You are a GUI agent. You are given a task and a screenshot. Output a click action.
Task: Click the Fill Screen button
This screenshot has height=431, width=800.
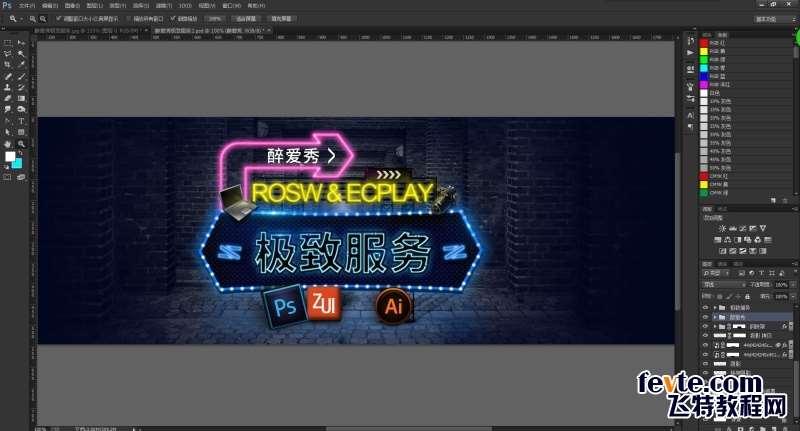coord(281,19)
